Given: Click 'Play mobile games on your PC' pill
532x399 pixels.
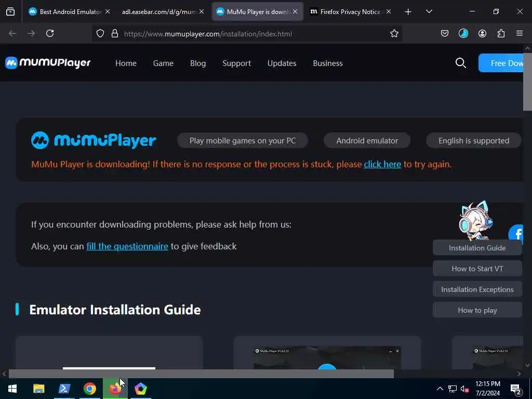Looking at the screenshot, I should coord(243,140).
